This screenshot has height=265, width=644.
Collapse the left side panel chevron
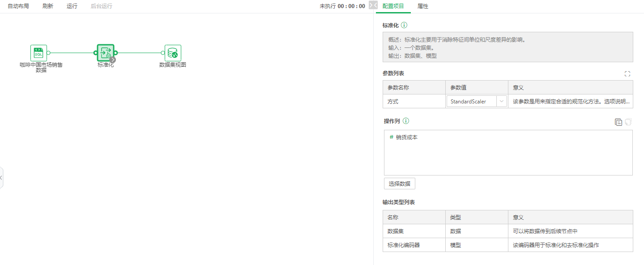[x=2, y=178]
